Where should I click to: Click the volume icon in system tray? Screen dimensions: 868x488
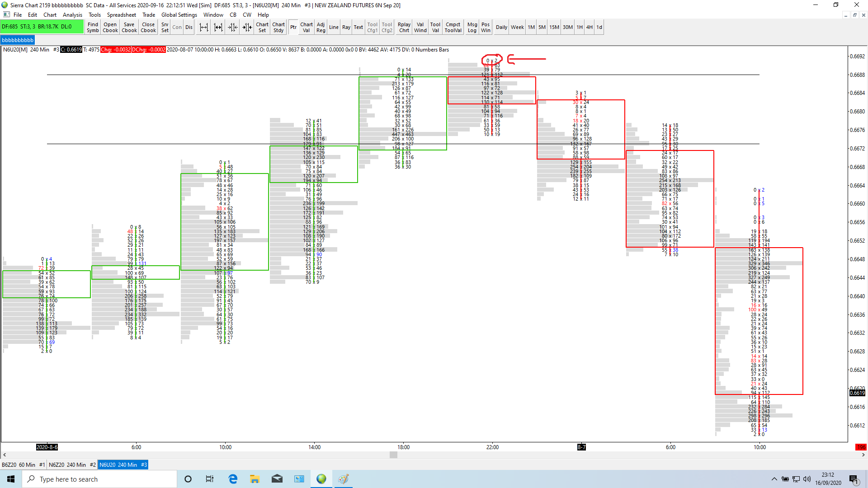(807, 479)
